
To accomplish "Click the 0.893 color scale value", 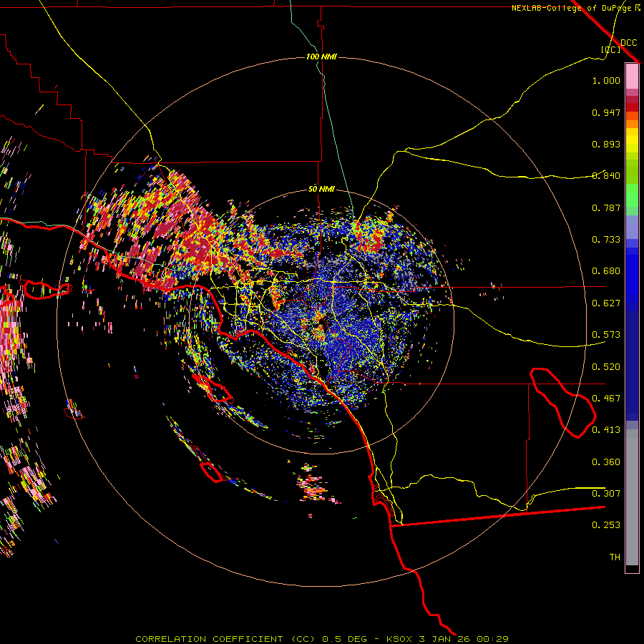I will pyautogui.click(x=606, y=144).
